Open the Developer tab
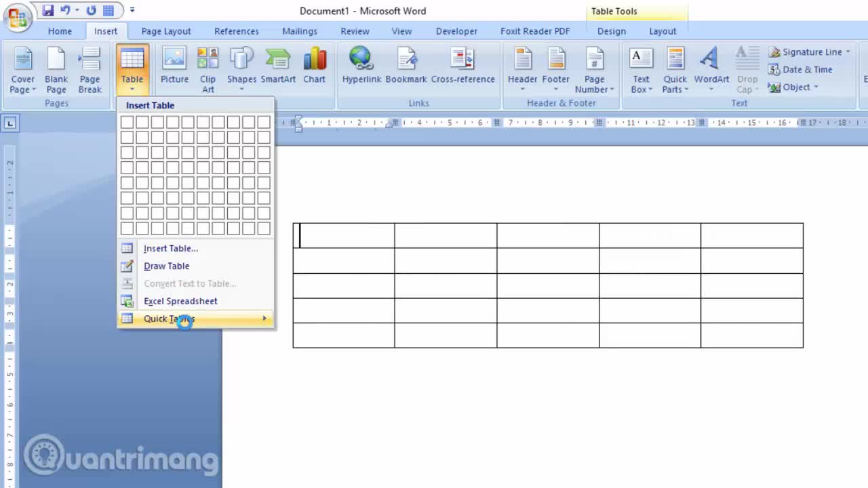The height and width of the screenshot is (488, 868). pyautogui.click(x=456, y=31)
